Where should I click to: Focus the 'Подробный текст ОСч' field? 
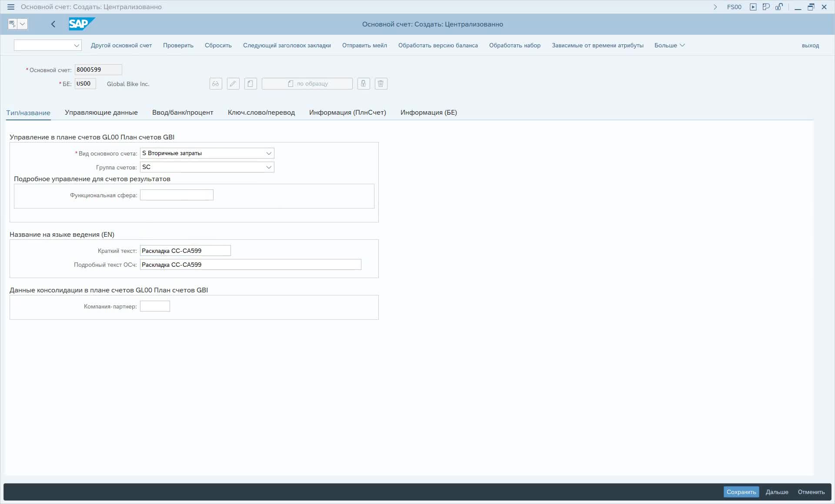pos(250,265)
